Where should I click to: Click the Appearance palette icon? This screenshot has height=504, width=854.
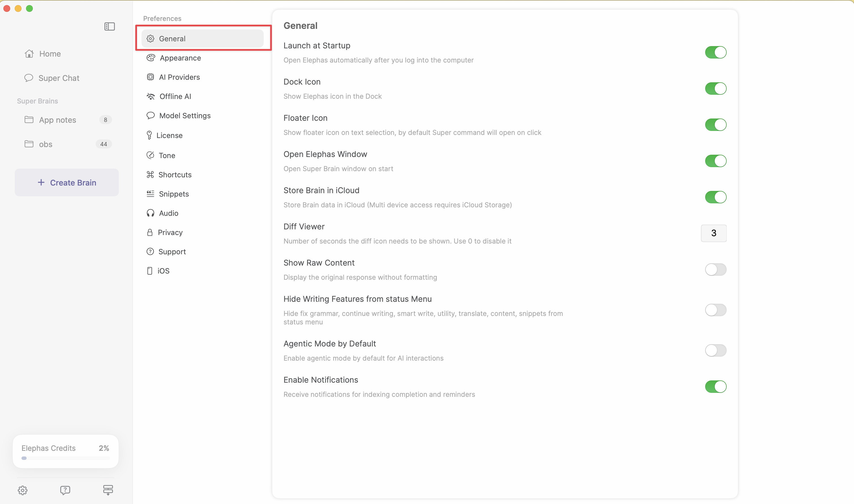(151, 58)
